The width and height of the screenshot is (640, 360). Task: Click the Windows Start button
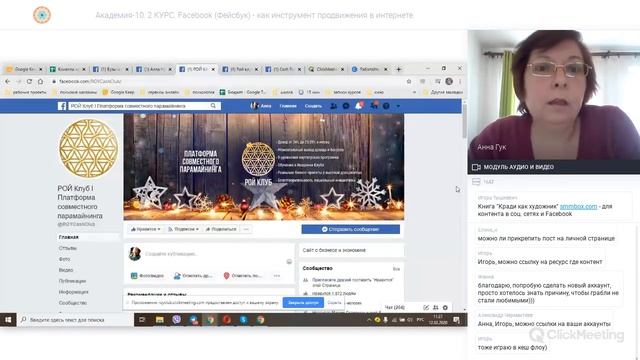coord(8,320)
